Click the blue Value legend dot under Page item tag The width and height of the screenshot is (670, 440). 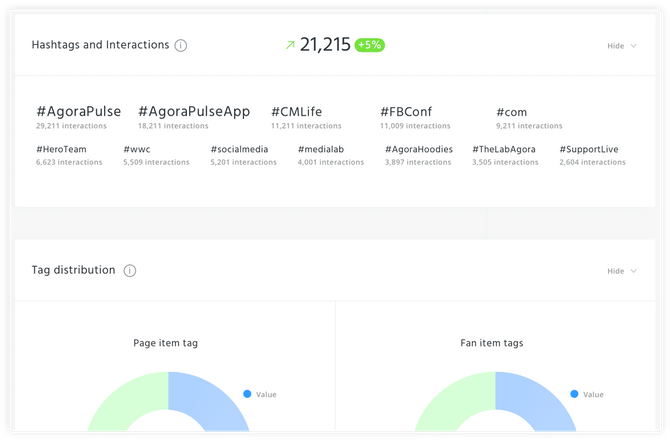point(247,394)
